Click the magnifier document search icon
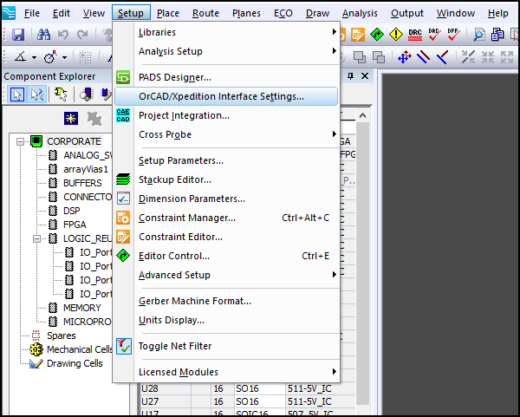The height and width of the screenshot is (417, 520). pyautogui.click(x=479, y=34)
